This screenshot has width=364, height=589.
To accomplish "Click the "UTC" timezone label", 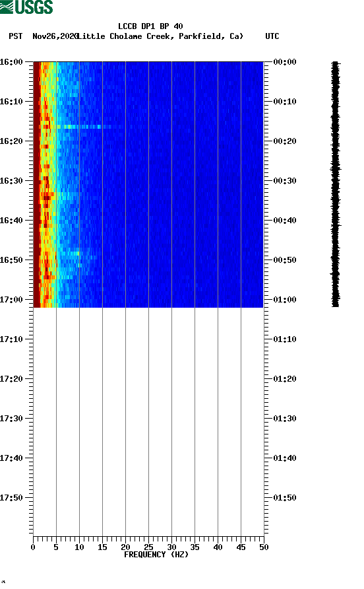I will [272, 36].
